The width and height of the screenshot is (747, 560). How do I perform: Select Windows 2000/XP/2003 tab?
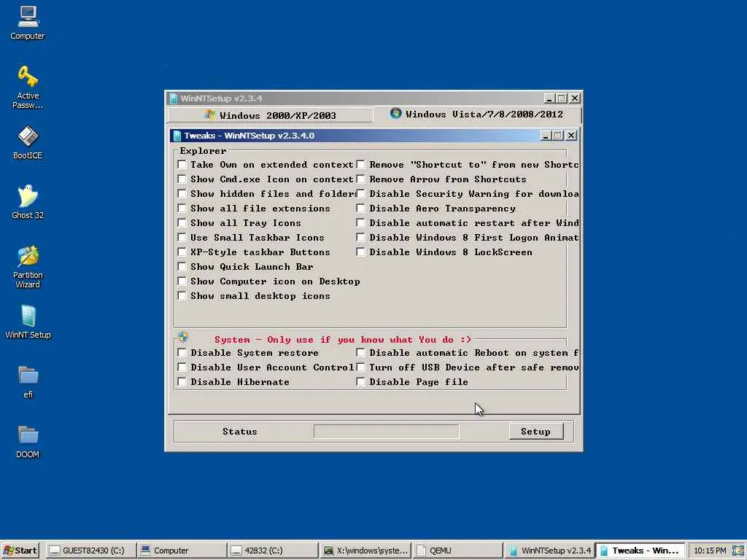(x=270, y=115)
